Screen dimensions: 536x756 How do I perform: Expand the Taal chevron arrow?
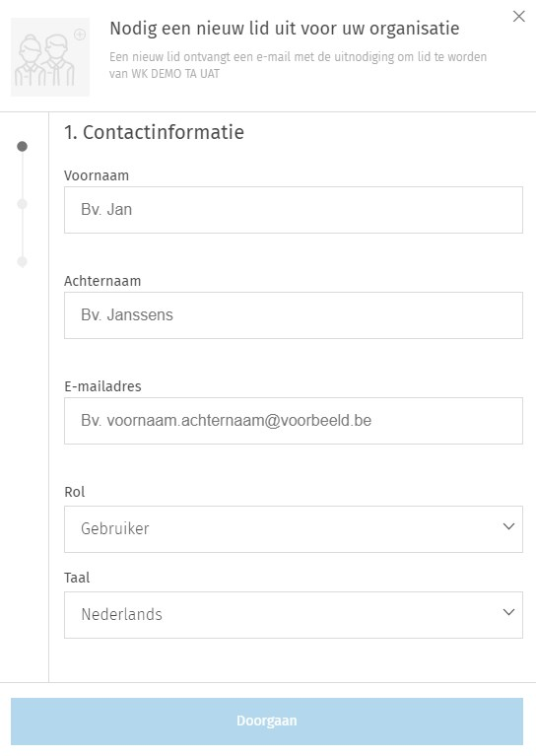click(509, 612)
